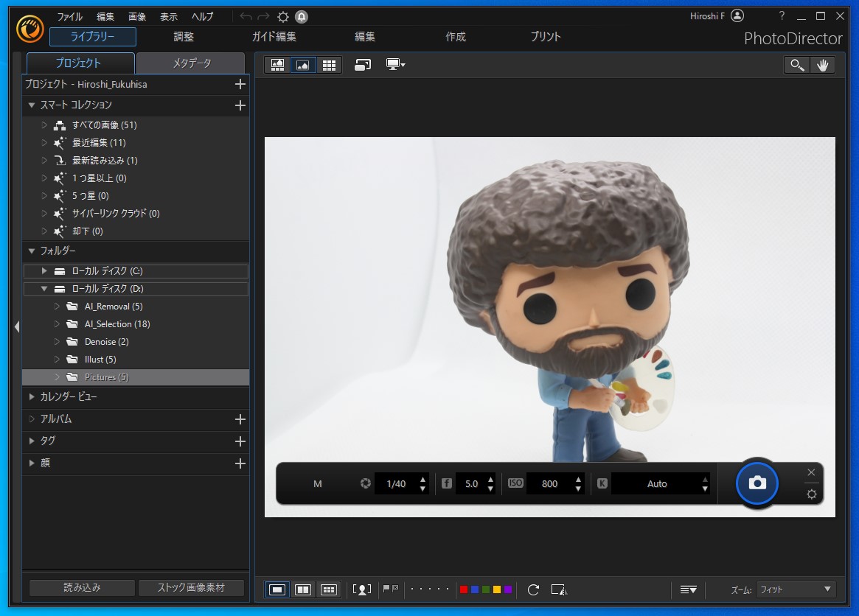Switch to the 調整 module tab
This screenshot has width=859, height=616.
pyautogui.click(x=184, y=37)
